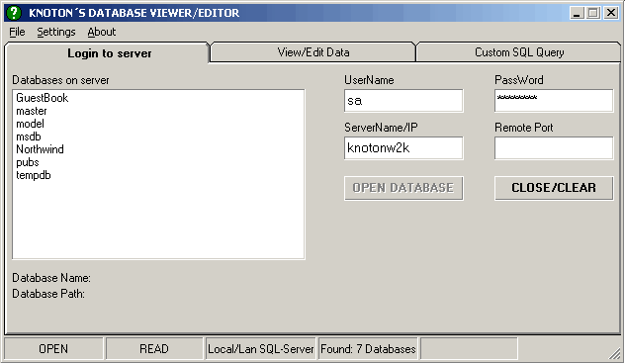Screen dimensions: 625x364
Task: Click the Database Name label
Action: 51,278
